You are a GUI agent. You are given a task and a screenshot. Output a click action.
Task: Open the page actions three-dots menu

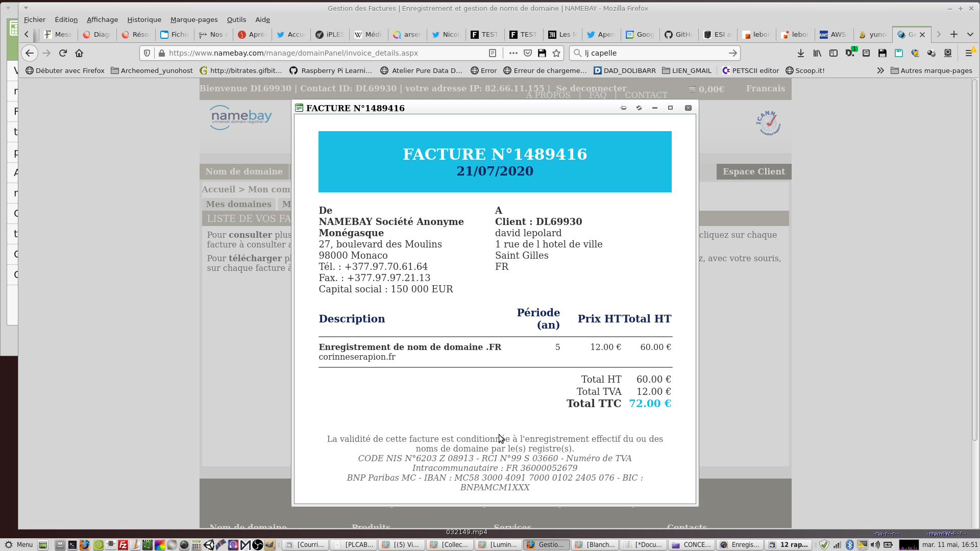coord(513,53)
